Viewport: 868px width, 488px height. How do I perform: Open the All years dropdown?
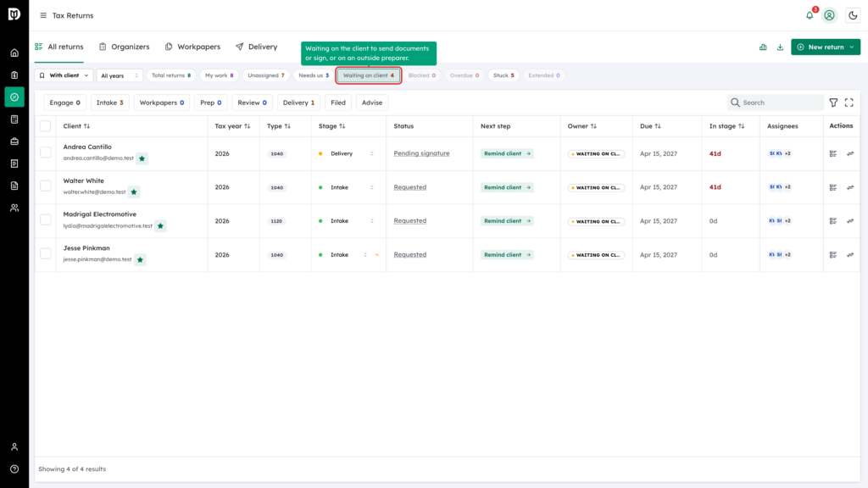120,75
